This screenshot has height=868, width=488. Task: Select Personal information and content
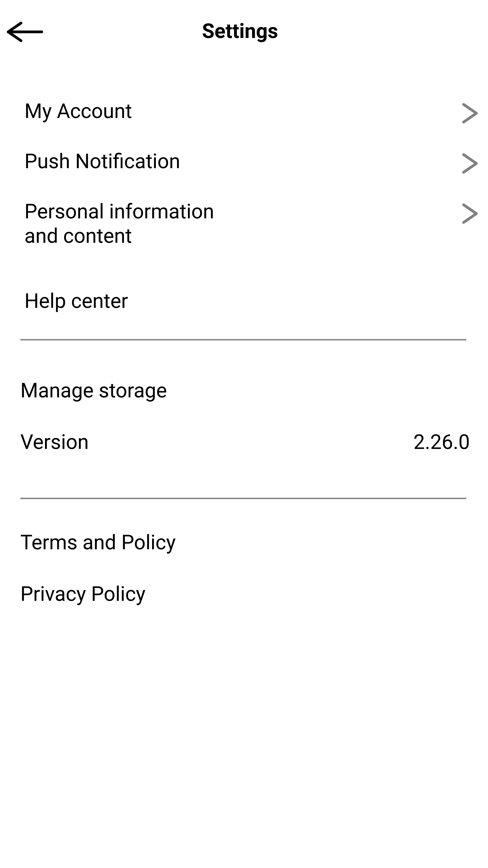[x=119, y=224]
